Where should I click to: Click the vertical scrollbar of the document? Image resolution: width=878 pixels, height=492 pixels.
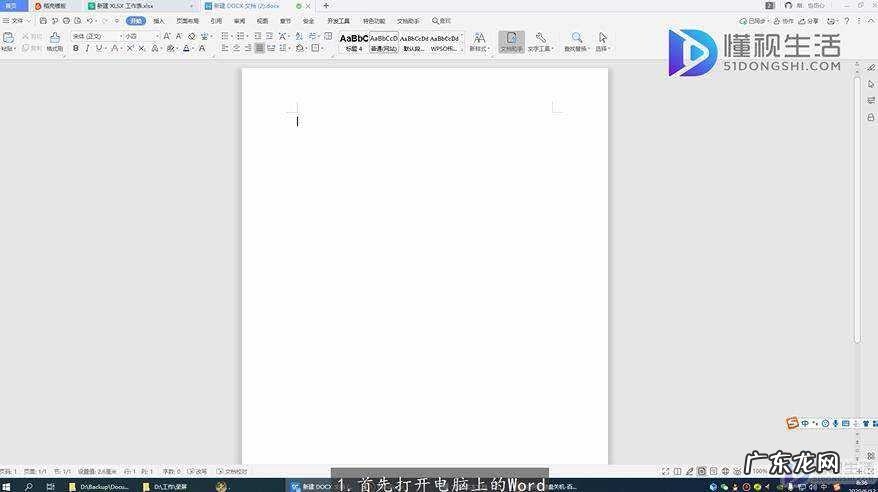(x=857, y=210)
